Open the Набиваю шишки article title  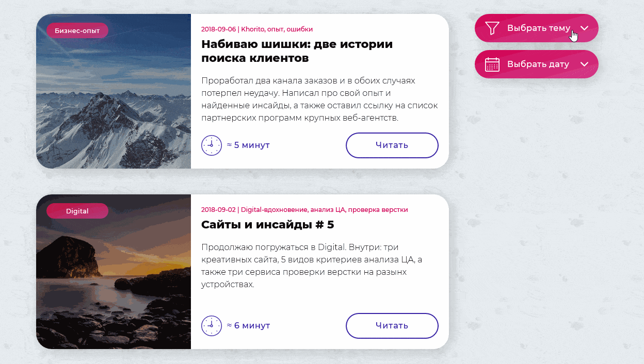click(x=297, y=51)
